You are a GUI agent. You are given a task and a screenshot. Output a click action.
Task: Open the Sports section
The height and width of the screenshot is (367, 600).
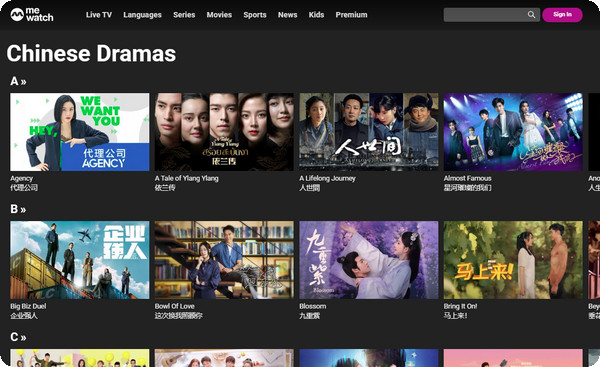coord(255,15)
